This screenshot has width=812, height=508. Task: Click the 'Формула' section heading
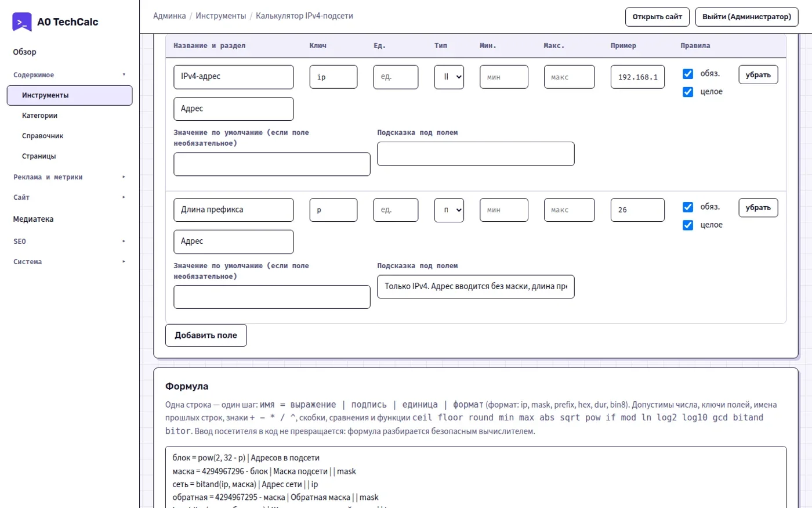187,387
